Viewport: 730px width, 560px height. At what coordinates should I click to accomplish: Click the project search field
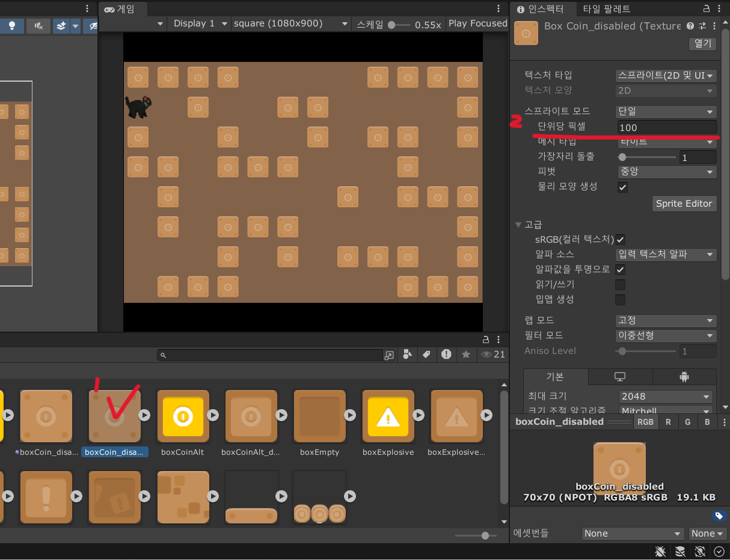(x=269, y=355)
